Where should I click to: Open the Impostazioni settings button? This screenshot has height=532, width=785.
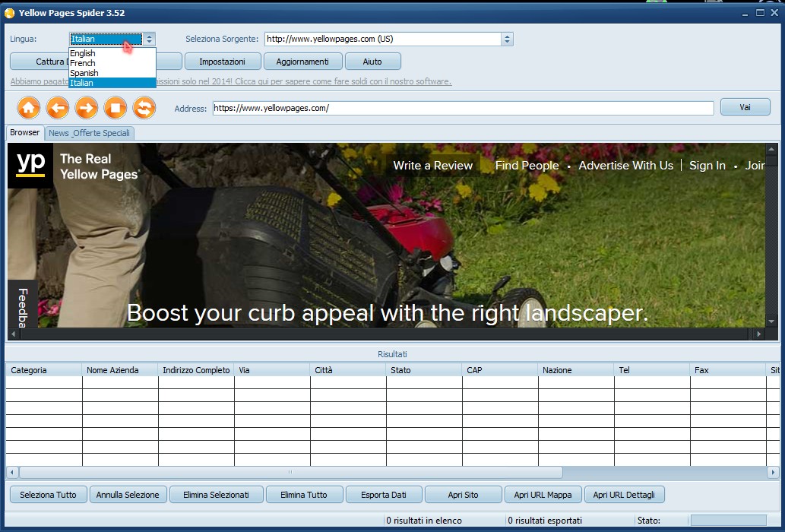tap(223, 62)
